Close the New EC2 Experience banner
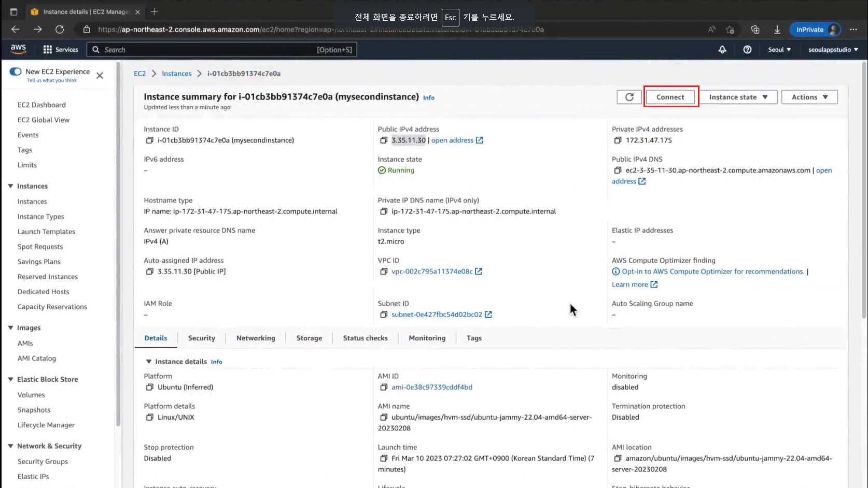Image resolution: width=868 pixels, height=488 pixels. pyautogui.click(x=100, y=76)
